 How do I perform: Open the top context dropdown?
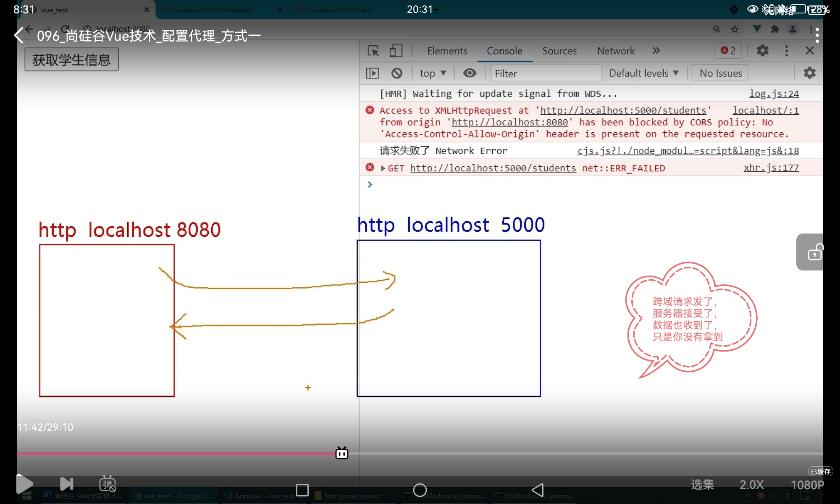pyautogui.click(x=433, y=73)
